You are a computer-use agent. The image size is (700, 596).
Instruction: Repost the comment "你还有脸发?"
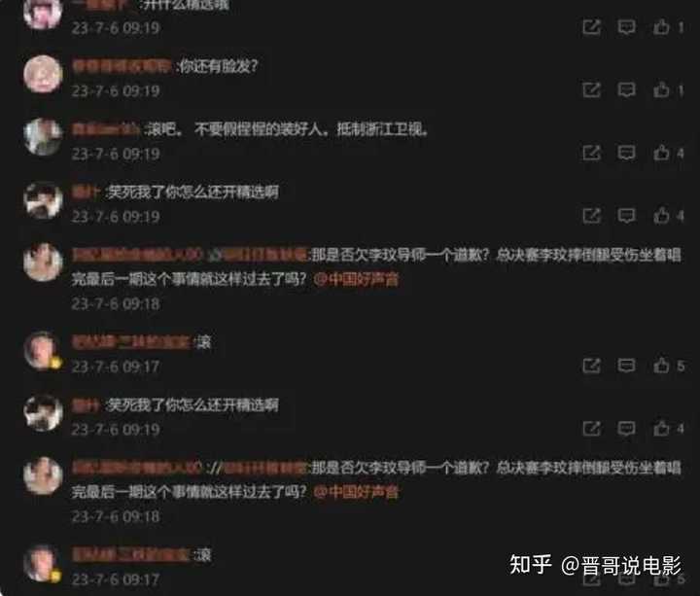point(591,90)
